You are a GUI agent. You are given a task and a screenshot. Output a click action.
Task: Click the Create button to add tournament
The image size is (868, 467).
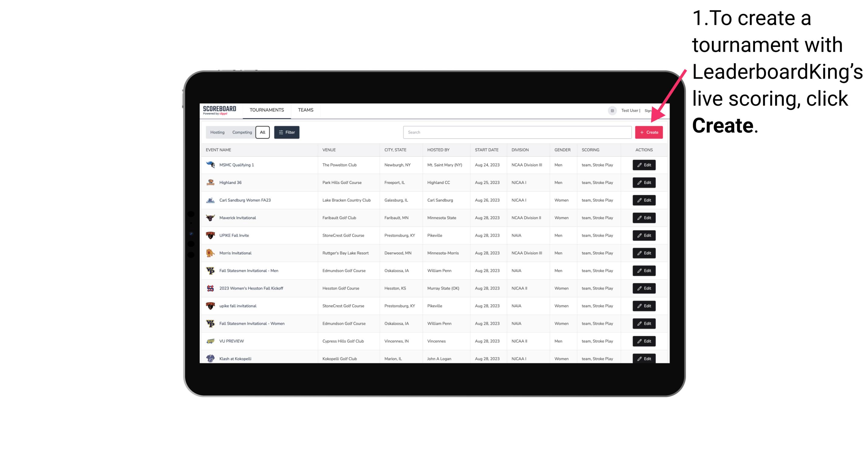pos(649,132)
